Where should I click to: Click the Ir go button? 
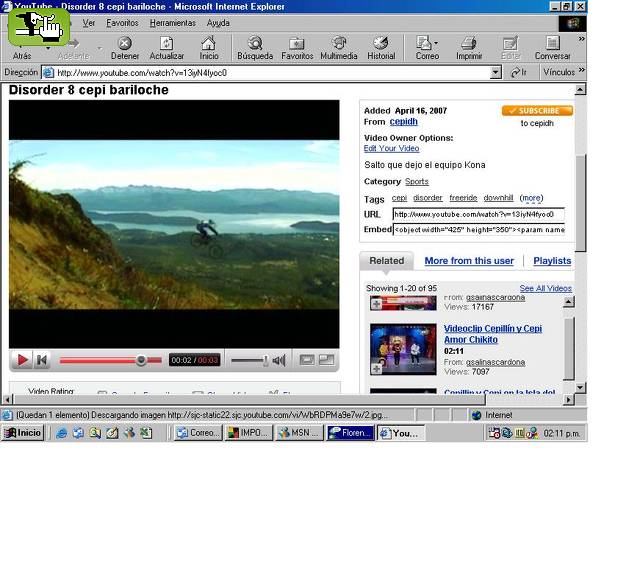[519, 73]
